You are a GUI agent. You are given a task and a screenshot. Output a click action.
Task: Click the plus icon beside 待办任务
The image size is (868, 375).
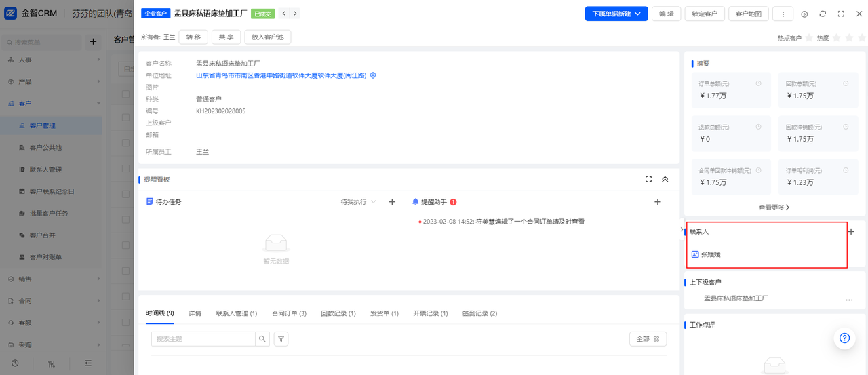click(x=392, y=202)
